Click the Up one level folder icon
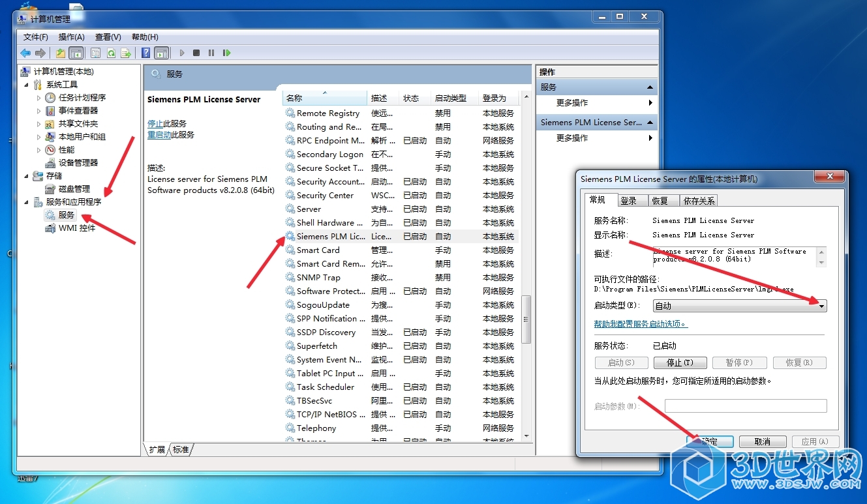Image resolution: width=867 pixels, height=504 pixels. point(61,53)
